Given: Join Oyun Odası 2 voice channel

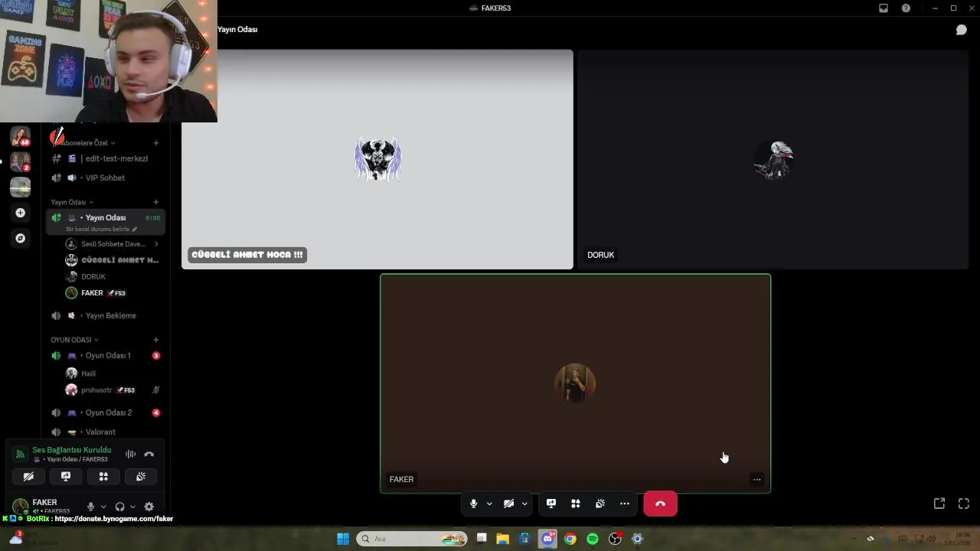Looking at the screenshot, I should tap(105, 412).
